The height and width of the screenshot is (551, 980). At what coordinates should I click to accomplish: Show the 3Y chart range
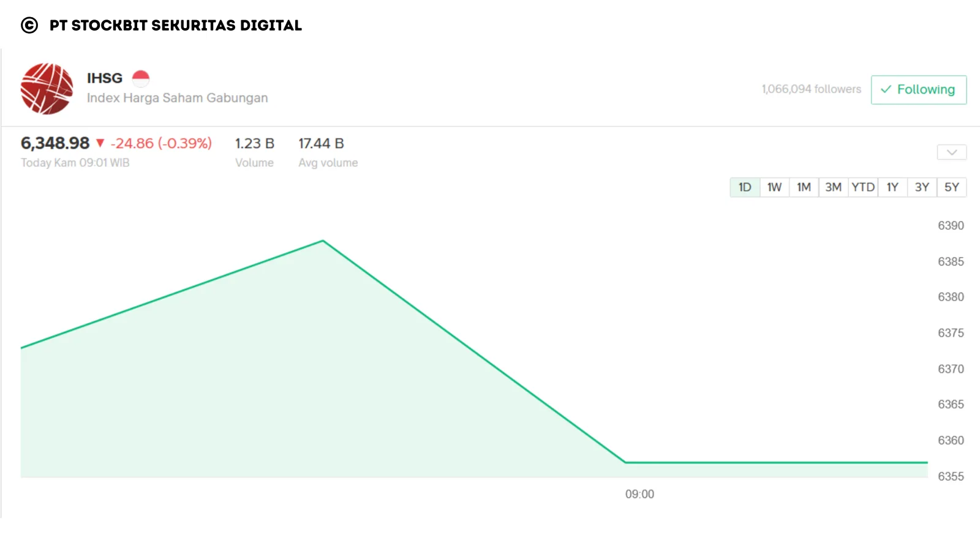(922, 187)
